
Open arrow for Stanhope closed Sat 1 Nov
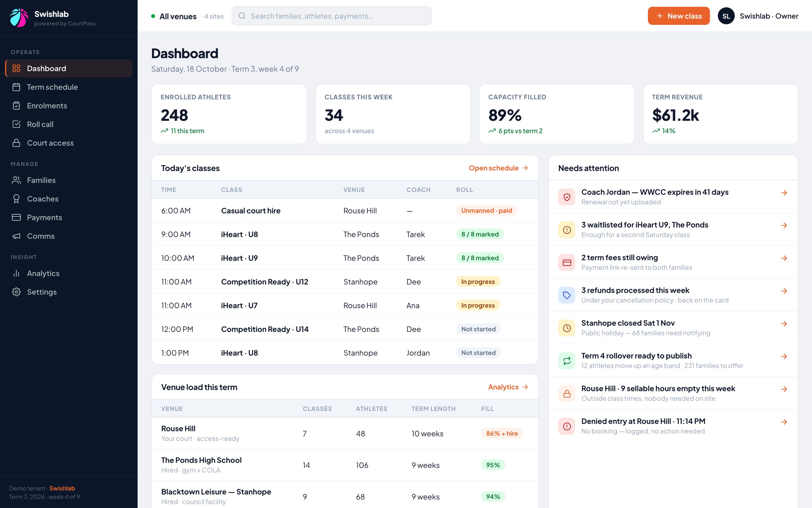tap(784, 323)
